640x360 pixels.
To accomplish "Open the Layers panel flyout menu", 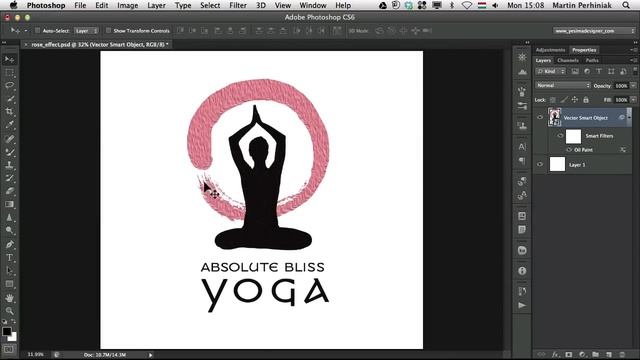I will 633,60.
